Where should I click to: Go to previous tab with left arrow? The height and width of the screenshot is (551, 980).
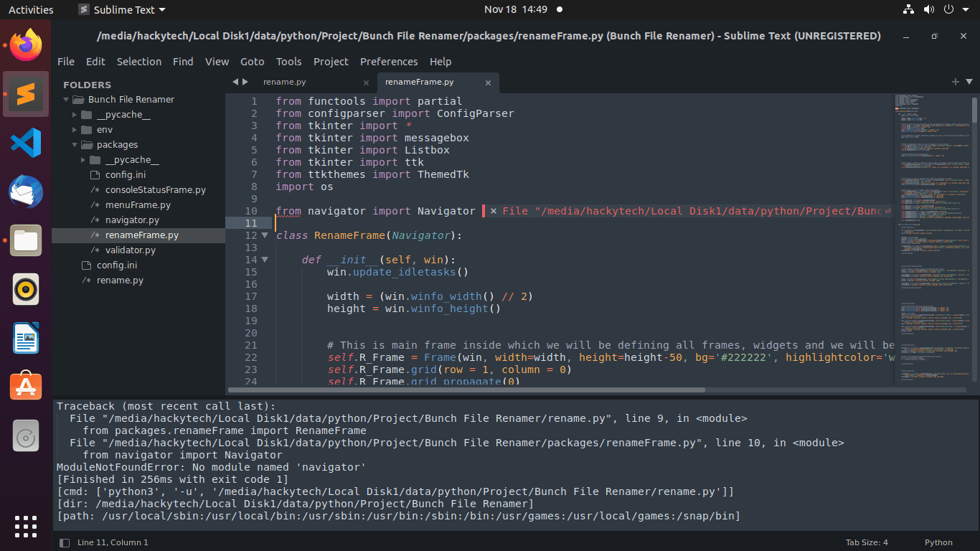point(235,82)
